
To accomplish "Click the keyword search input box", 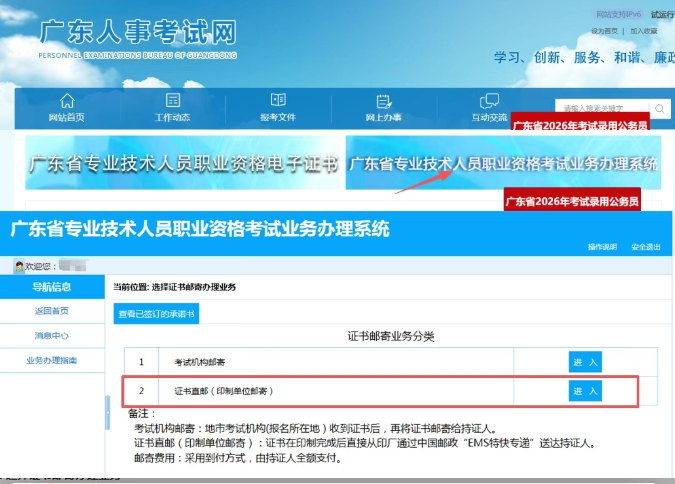I will pyautogui.click(x=600, y=108).
